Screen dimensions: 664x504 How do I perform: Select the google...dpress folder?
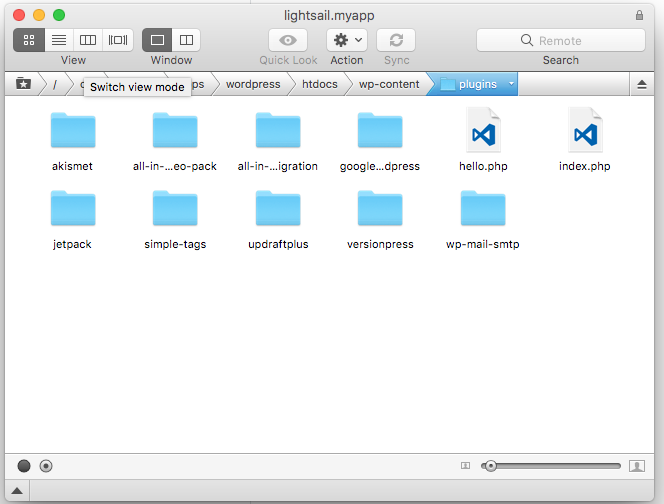click(x=380, y=130)
